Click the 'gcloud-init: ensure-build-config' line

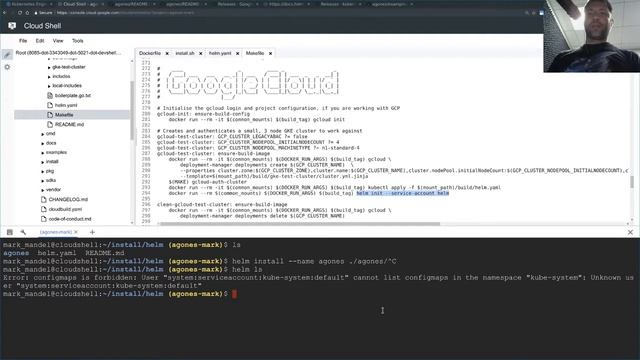coord(203,114)
